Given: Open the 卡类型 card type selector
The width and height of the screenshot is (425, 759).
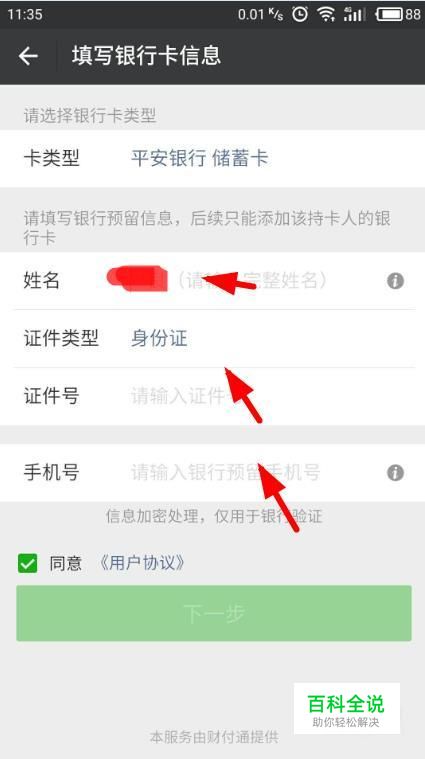Looking at the screenshot, I should point(212,158).
